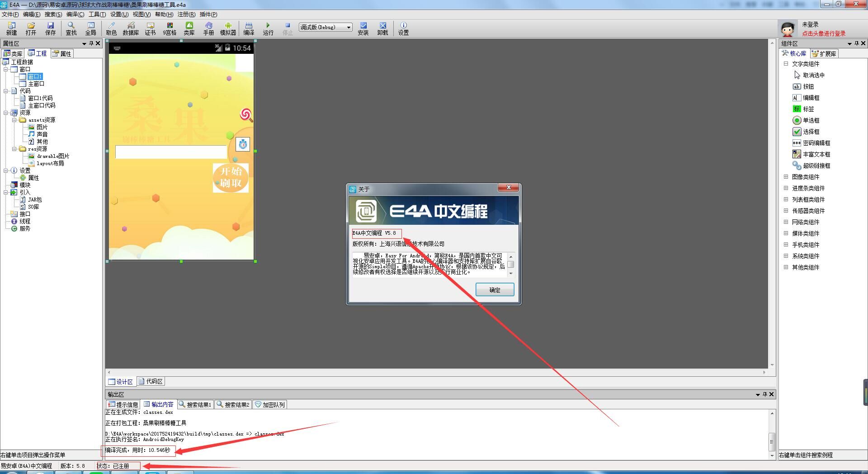Toggle pin on the 输出区 panel

click(764, 394)
